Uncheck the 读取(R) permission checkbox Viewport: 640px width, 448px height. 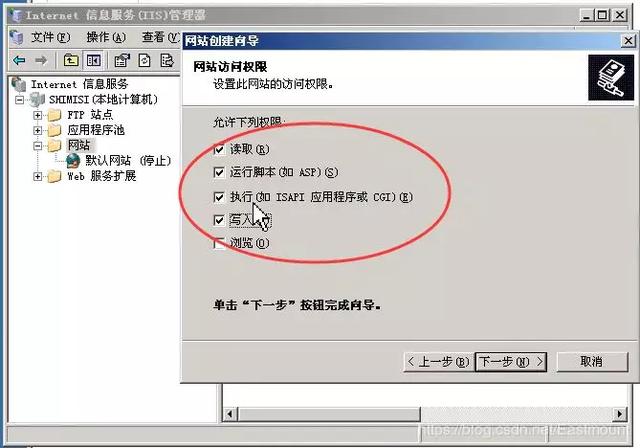[x=219, y=149]
